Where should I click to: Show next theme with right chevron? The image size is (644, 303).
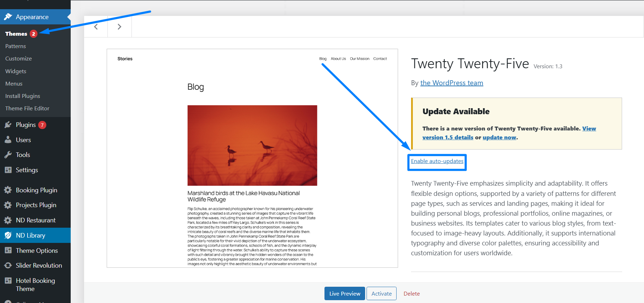pyautogui.click(x=119, y=27)
